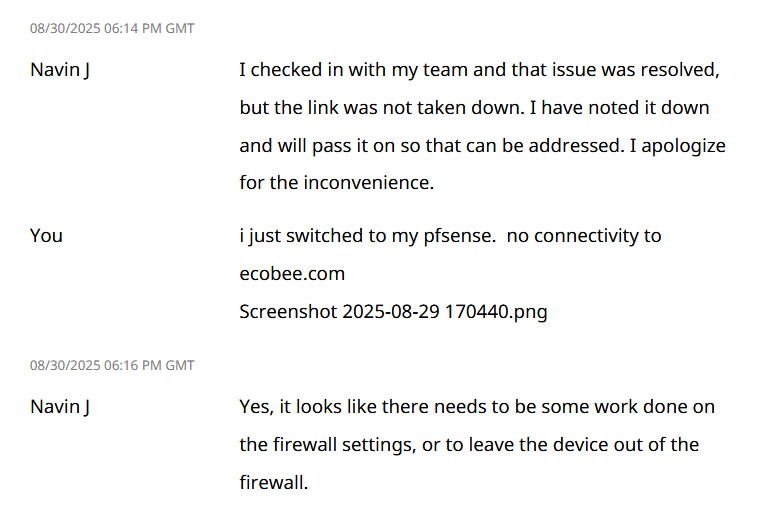Click the line mentioning "firewall settings"

click(469, 445)
